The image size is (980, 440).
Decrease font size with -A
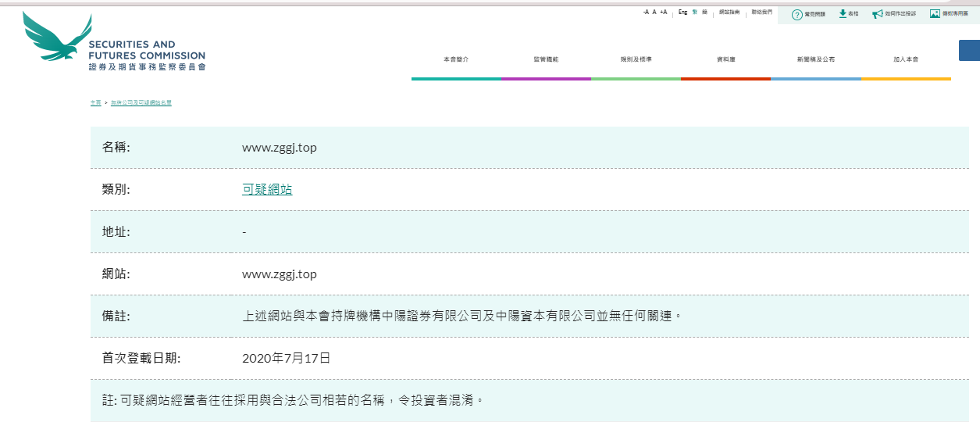pyautogui.click(x=646, y=13)
